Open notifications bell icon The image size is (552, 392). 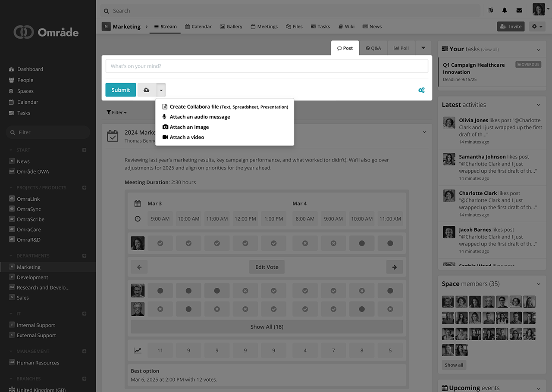(x=505, y=11)
